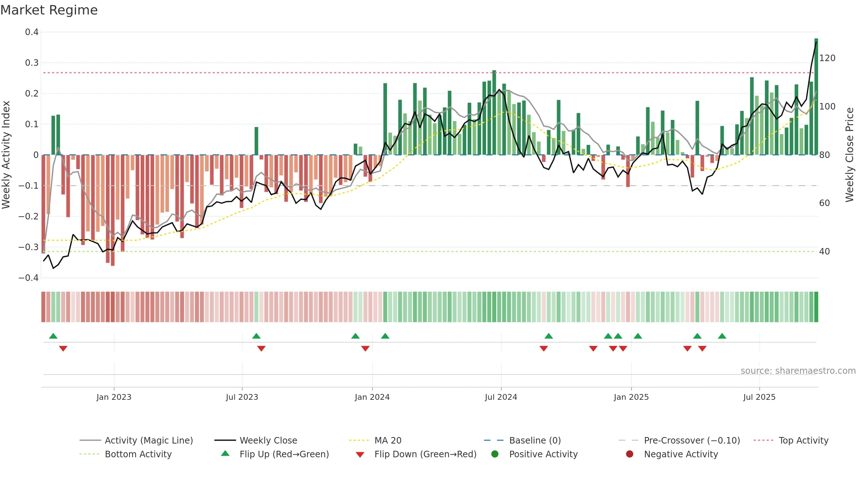Toggle Flip Up (Red→Green) legend entry

(275, 454)
